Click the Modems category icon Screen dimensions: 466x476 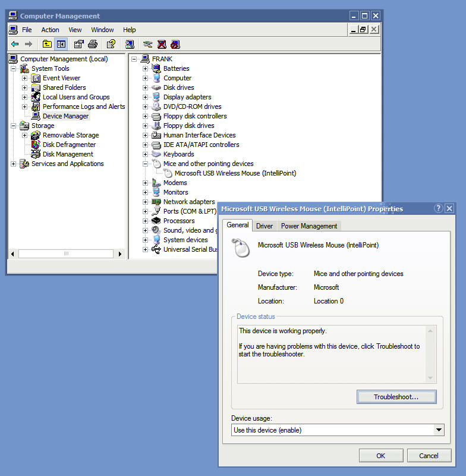[156, 183]
